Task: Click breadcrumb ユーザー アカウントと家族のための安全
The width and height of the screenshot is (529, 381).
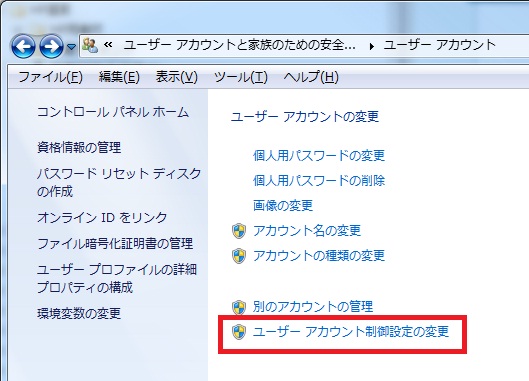Action: click(x=239, y=45)
